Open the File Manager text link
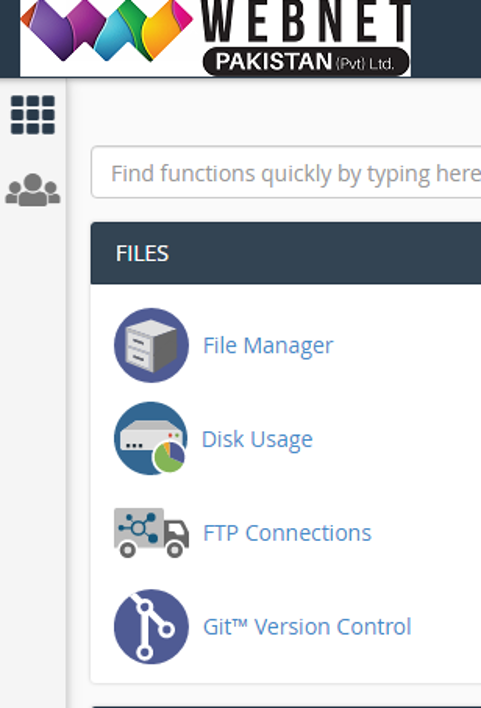 [268, 346]
